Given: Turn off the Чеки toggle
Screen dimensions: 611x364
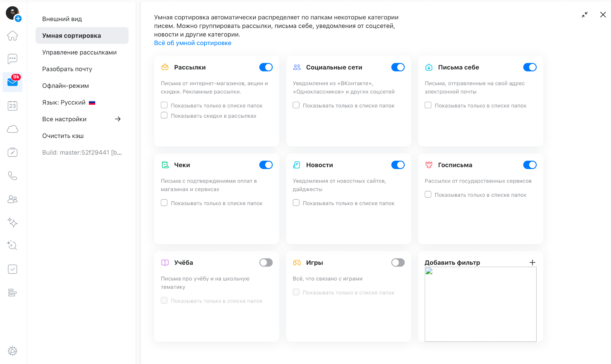Looking at the screenshot, I should click(x=266, y=165).
